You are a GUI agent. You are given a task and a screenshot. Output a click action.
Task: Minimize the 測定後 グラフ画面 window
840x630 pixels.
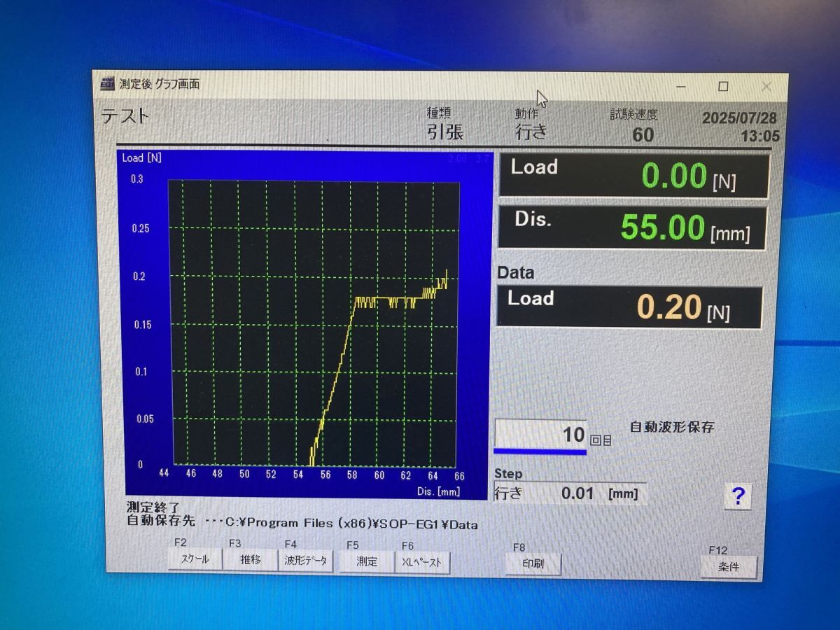(x=681, y=86)
